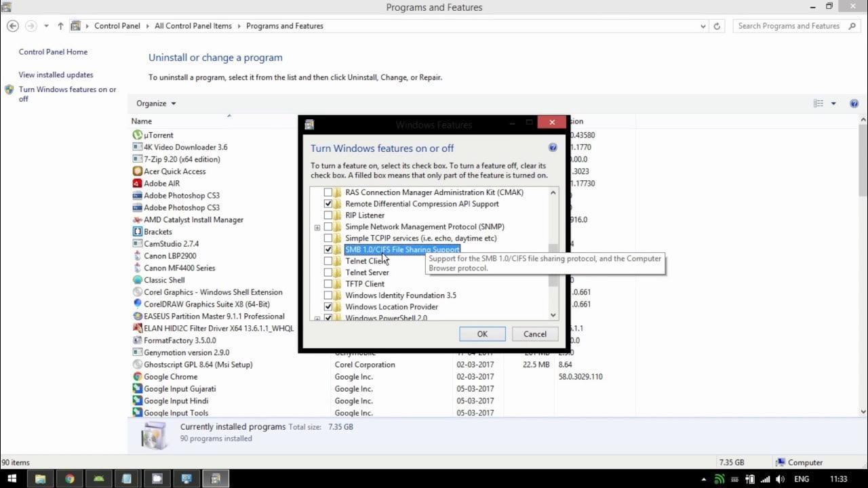
Task: Click the ENG language indicator
Action: click(802, 479)
